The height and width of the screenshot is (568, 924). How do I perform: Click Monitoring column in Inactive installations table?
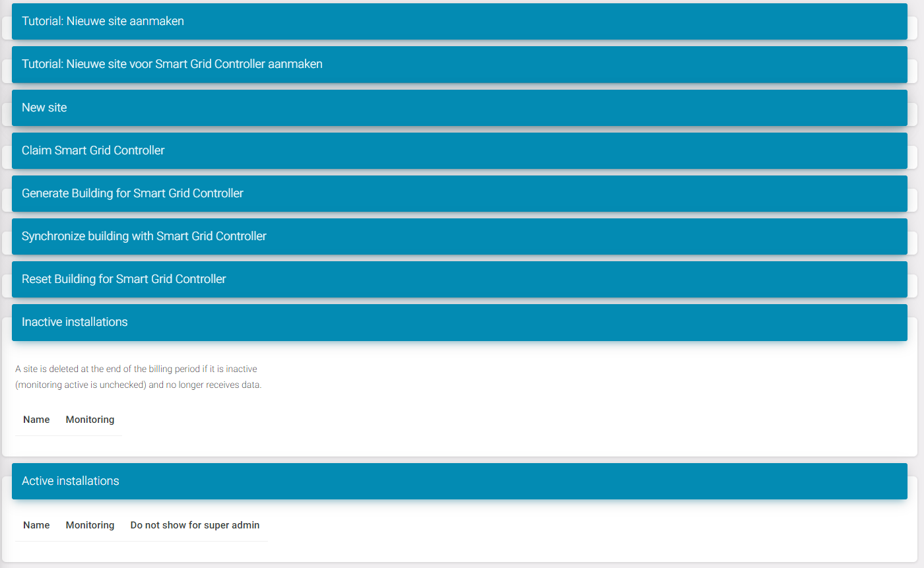90,420
